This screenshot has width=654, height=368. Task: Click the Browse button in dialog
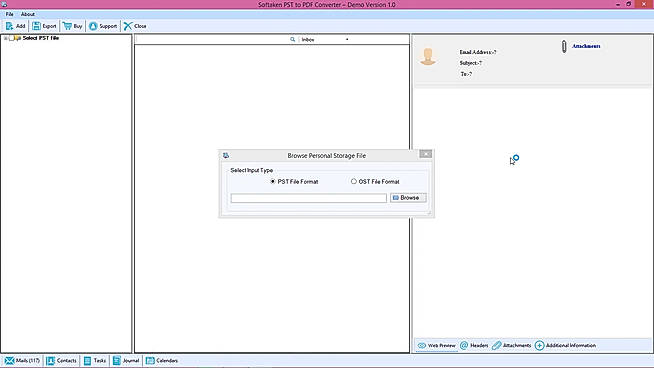(408, 198)
